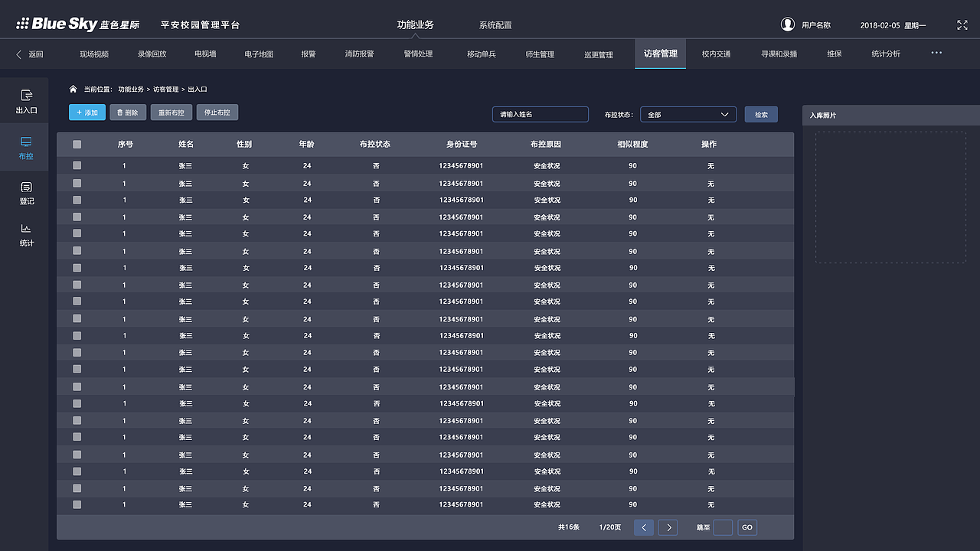Click the 停止布控 button

tap(217, 112)
